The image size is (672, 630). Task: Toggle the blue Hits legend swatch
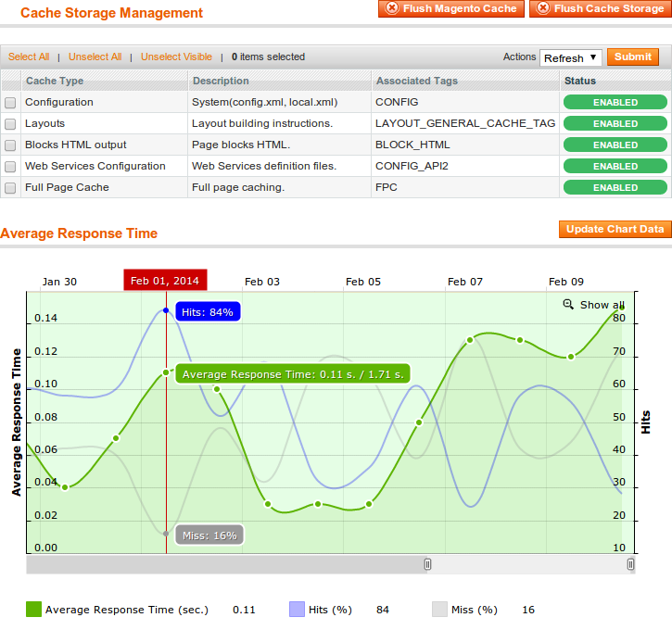tap(297, 609)
